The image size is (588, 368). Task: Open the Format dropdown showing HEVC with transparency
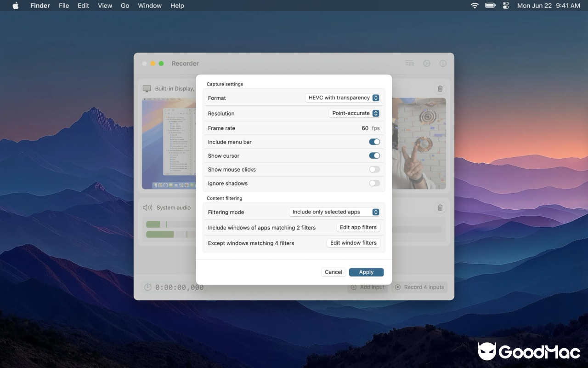[343, 98]
